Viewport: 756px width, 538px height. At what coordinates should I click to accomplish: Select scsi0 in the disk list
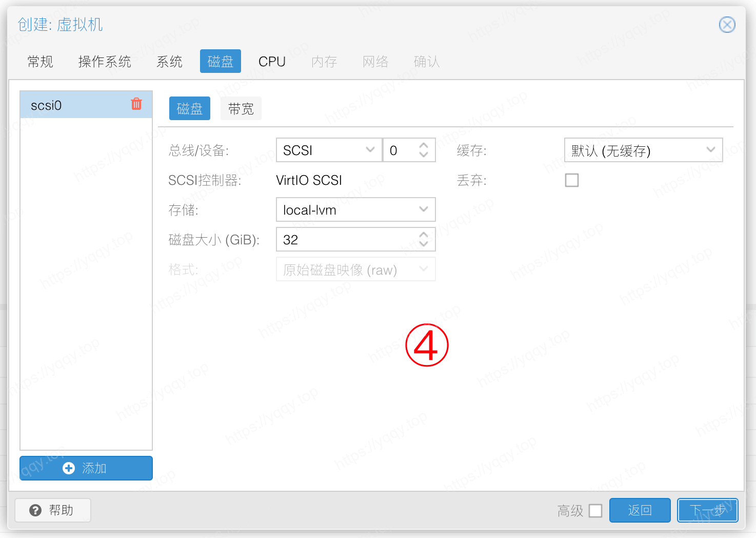coord(72,105)
